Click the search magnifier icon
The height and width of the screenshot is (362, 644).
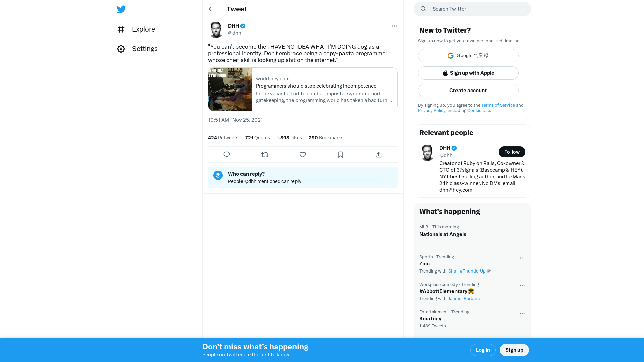(423, 9)
